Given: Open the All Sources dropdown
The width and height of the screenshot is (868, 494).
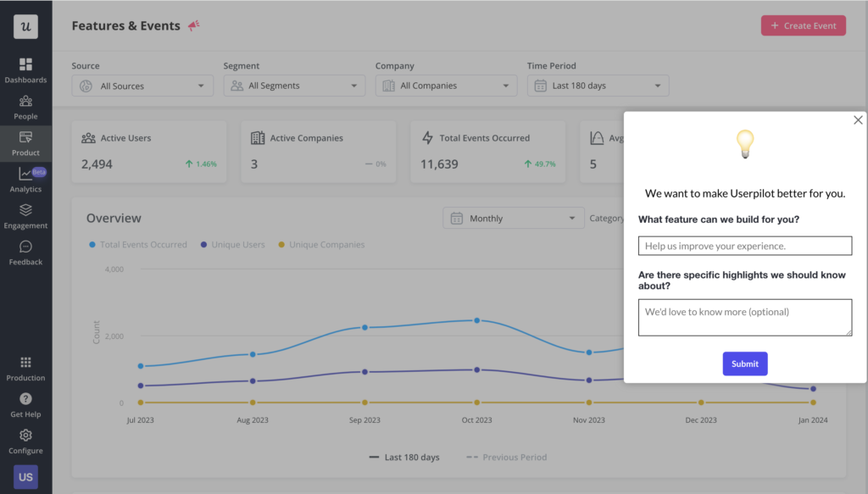Looking at the screenshot, I should point(142,85).
